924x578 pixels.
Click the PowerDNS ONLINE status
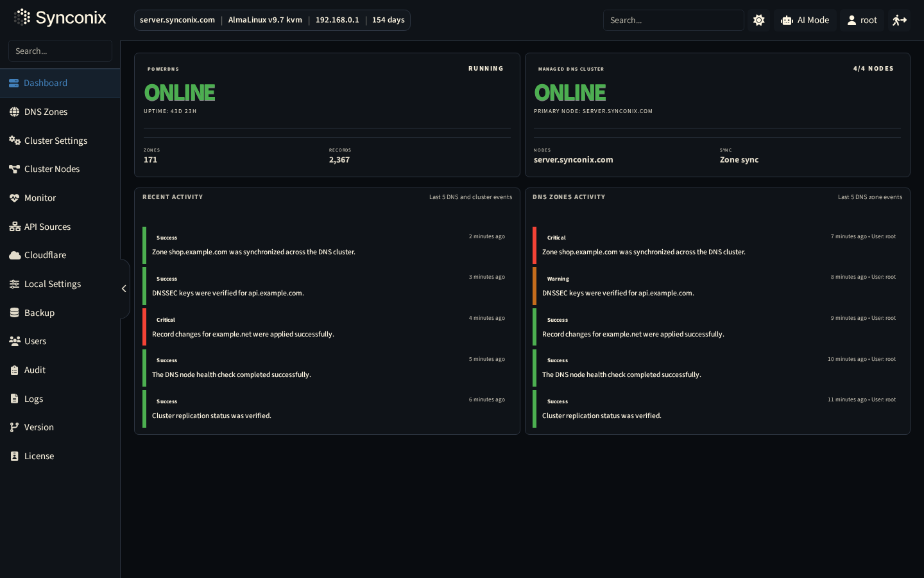(180, 92)
